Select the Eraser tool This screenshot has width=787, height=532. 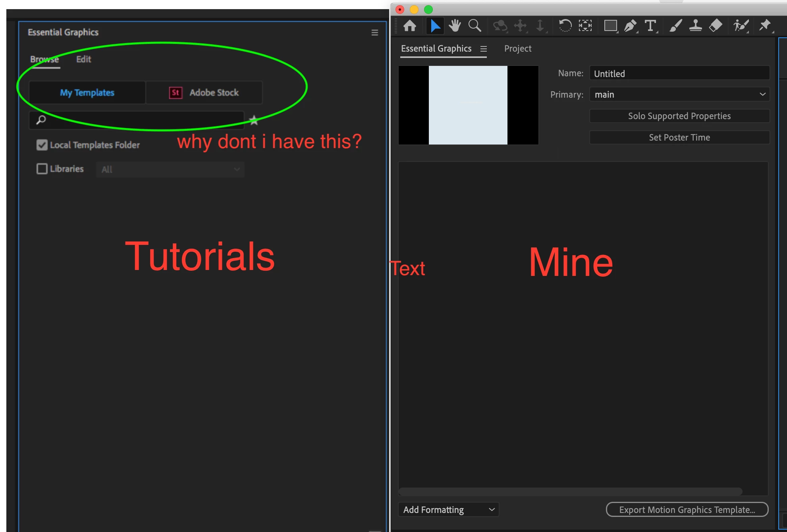click(716, 26)
